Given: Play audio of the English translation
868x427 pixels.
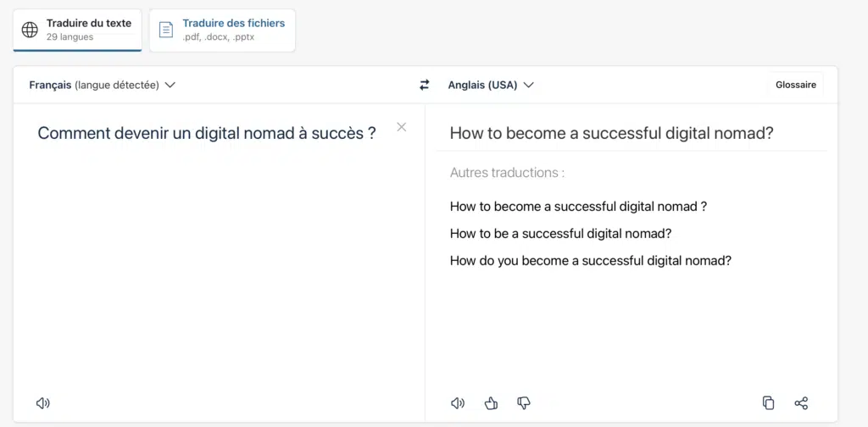Looking at the screenshot, I should point(458,403).
